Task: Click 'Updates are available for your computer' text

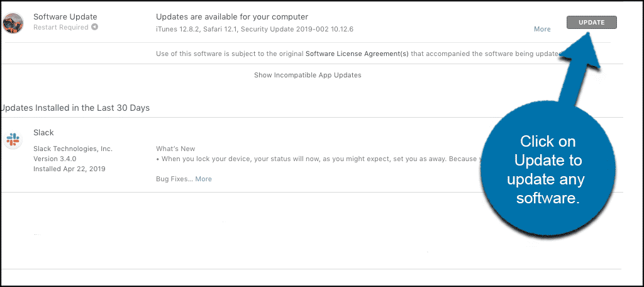Action: pyautogui.click(x=232, y=17)
